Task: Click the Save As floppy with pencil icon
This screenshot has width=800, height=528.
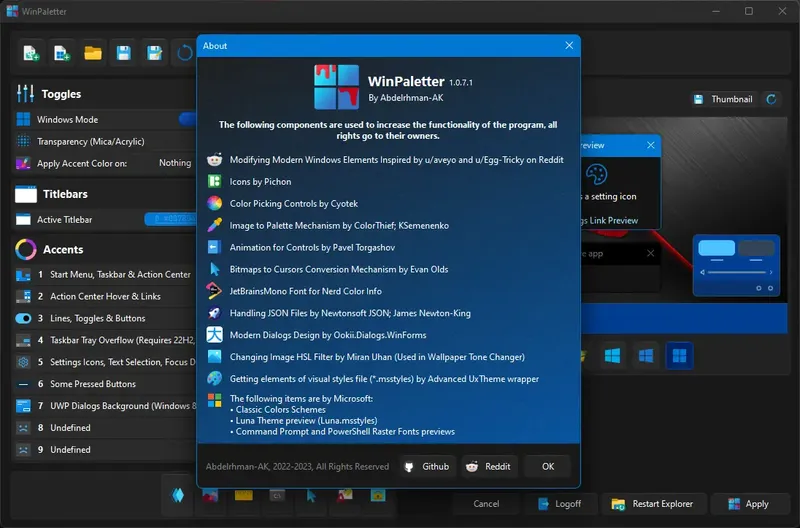Action: [x=154, y=53]
